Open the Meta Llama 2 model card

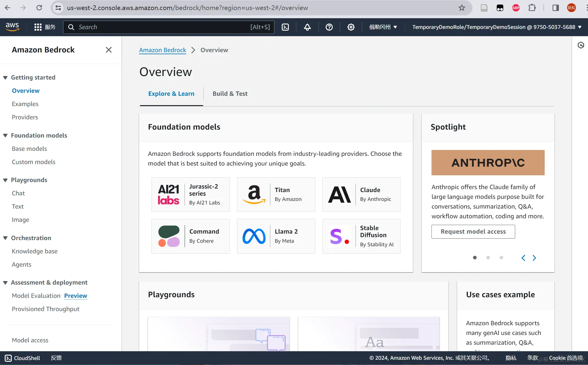click(276, 236)
